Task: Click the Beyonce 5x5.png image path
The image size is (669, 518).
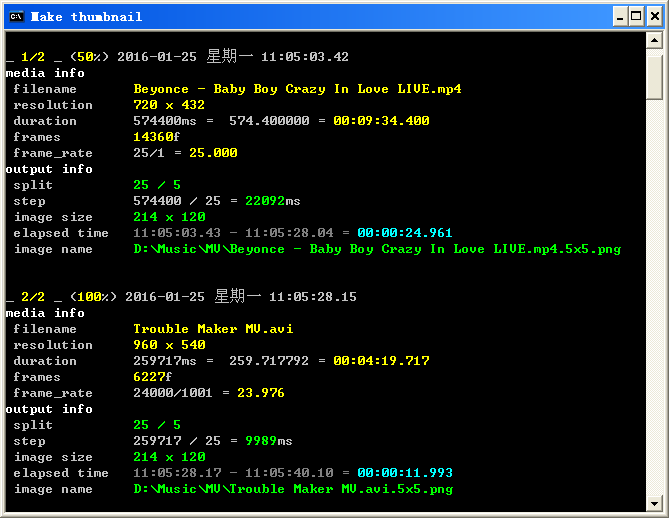Action: coord(377,249)
